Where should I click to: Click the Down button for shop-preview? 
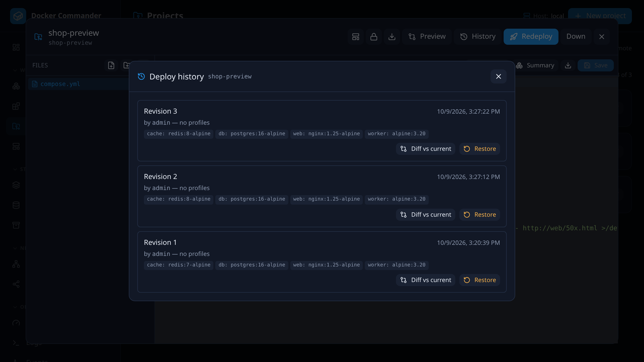coord(576,37)
